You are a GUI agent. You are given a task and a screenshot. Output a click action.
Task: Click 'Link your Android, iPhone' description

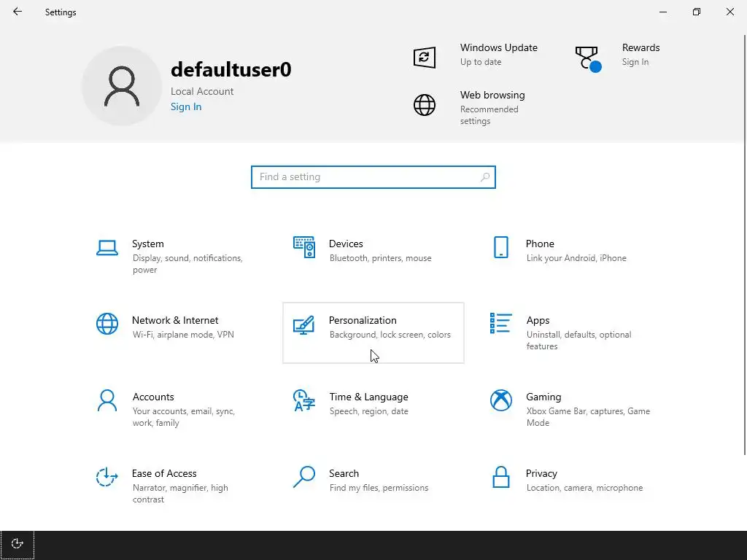pos(576,258)
